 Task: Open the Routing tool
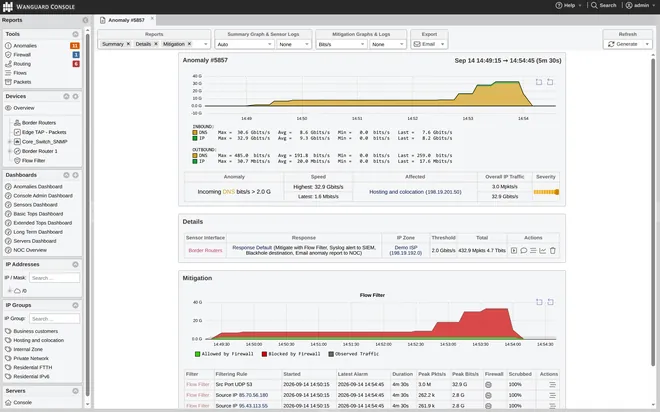[22, 64]
